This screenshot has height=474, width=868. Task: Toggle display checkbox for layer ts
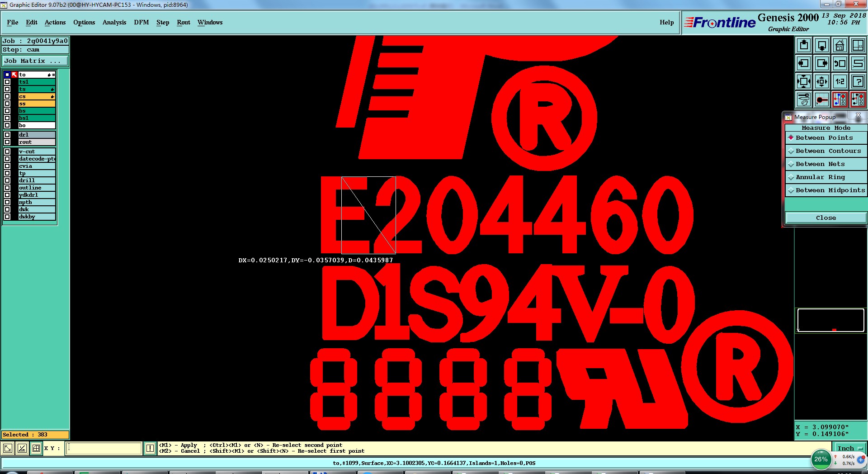7,89
